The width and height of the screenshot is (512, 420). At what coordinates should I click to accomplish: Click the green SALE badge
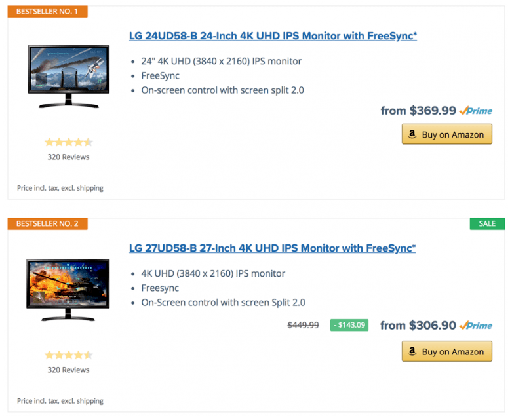pos(487,224)
